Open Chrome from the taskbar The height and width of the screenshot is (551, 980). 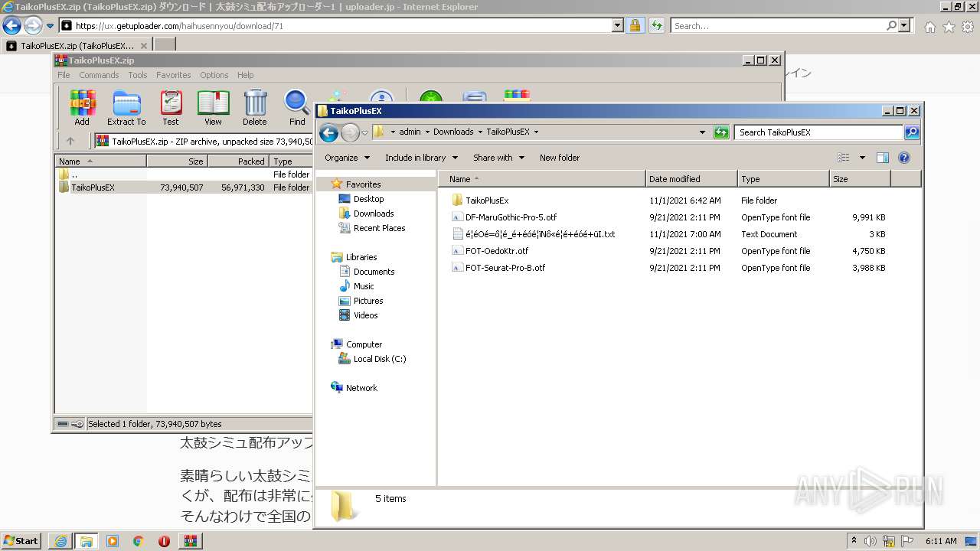click(138, 541)
